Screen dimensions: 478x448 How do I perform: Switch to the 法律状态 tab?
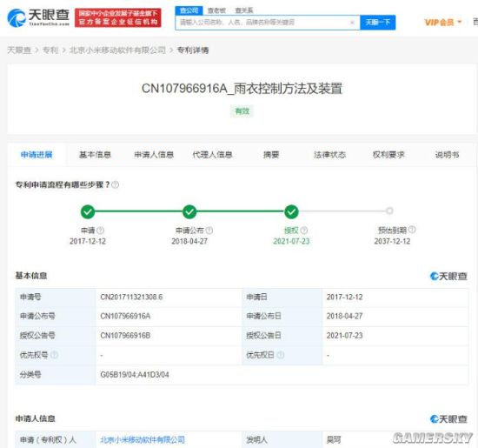[x=330, y=155]
